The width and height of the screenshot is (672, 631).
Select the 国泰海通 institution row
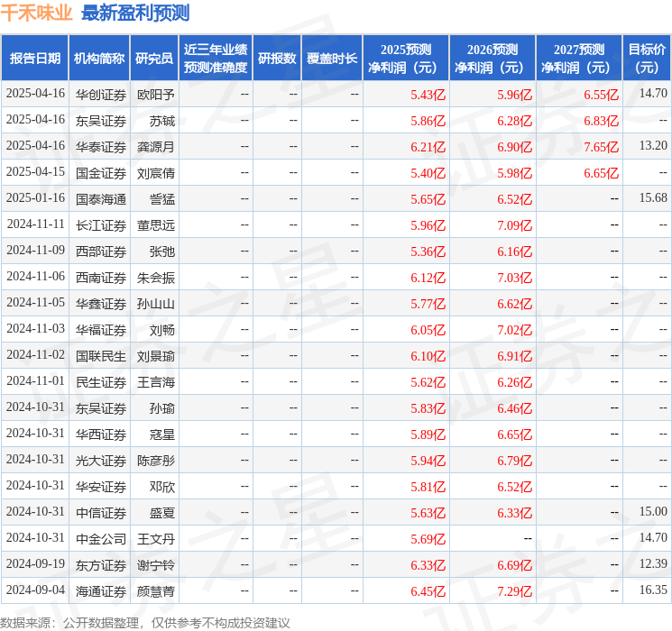pos(100,198)
